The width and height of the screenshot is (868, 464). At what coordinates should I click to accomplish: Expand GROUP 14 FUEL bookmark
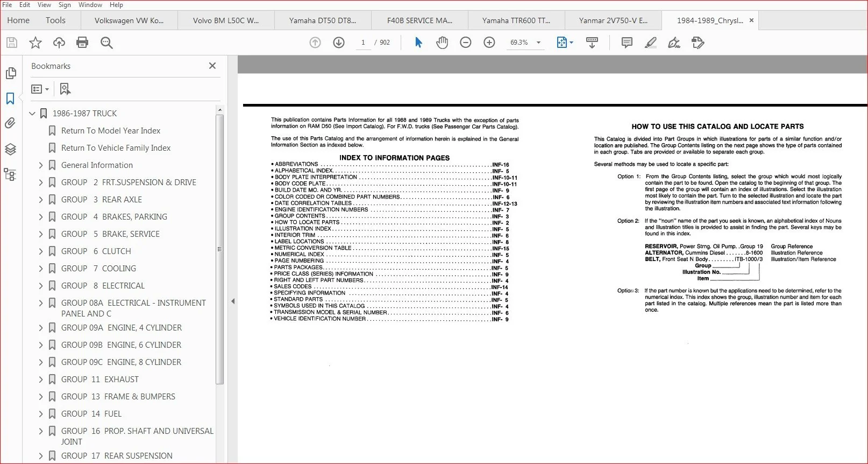(x=41, y=414)
